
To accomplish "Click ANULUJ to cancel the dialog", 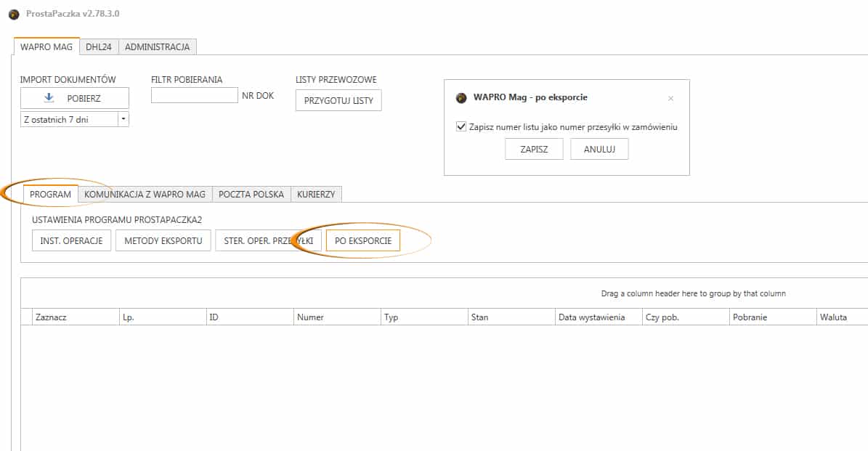I will [x=599, y=150].
